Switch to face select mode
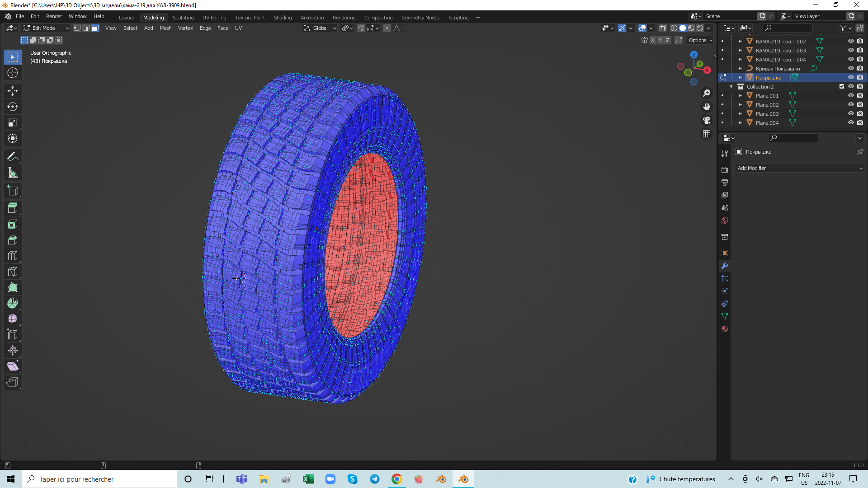This screenshot has width=868, height=488. point(95,28)
